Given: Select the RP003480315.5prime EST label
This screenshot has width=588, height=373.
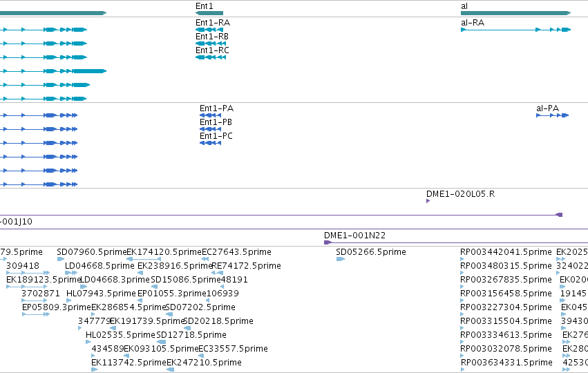Looking at the screenshot, I should 506,266.
